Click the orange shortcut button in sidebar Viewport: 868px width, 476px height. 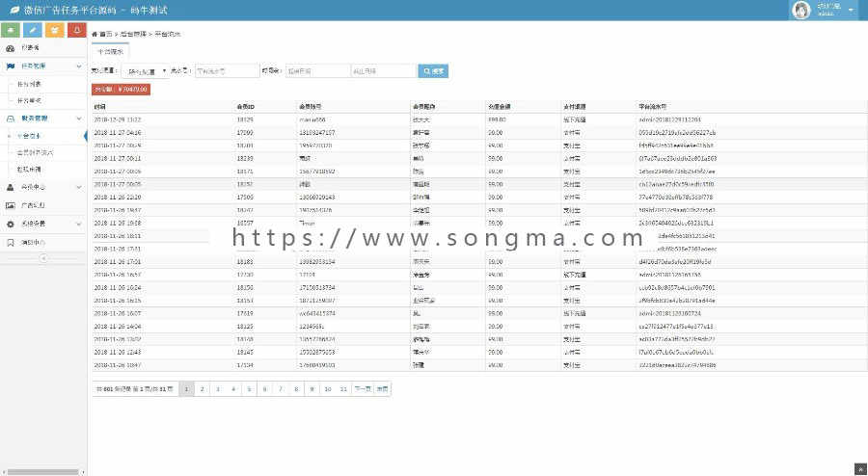click(x=55, y=30)
